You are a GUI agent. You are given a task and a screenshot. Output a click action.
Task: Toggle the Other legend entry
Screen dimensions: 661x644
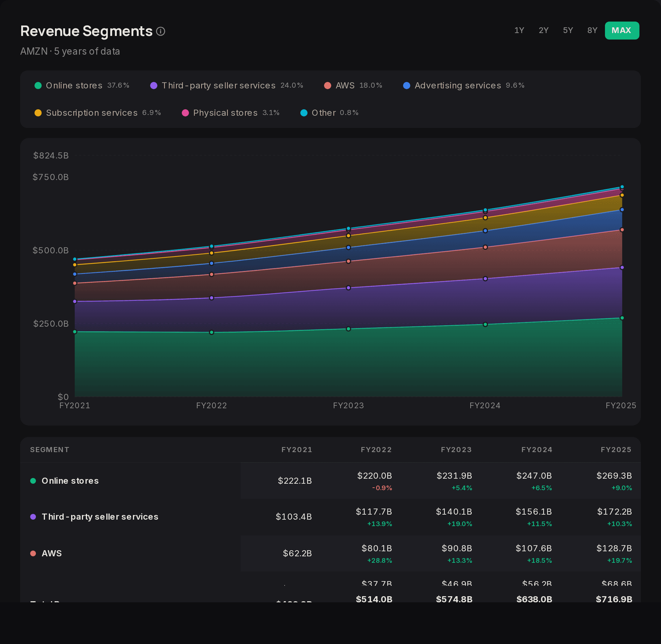click(x=329, y=113)
